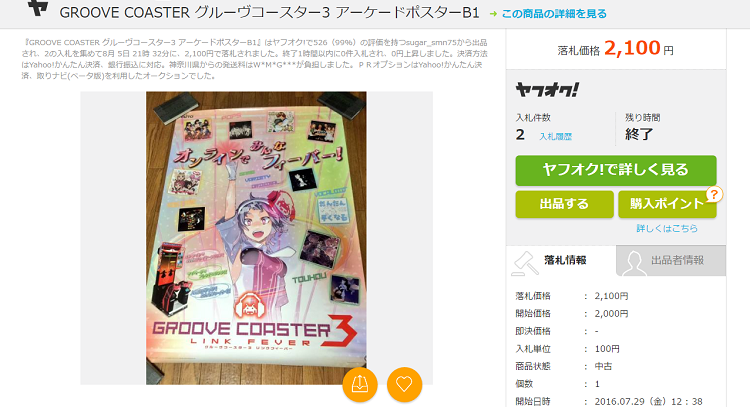Click the GROOVE COASTER page title
The height and width of the screenshot is (407, 750).
(269, 13)
